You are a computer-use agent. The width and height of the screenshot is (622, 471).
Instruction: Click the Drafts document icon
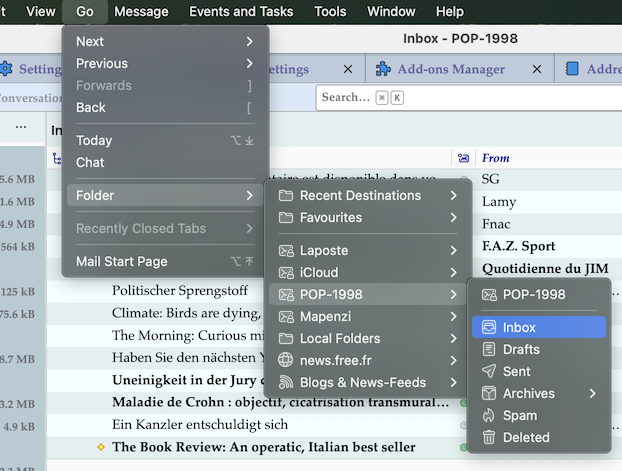coord(489,350)
